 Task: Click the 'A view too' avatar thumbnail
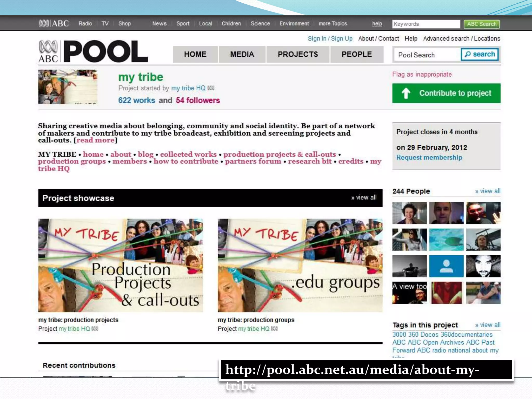(x=409, y=293)
